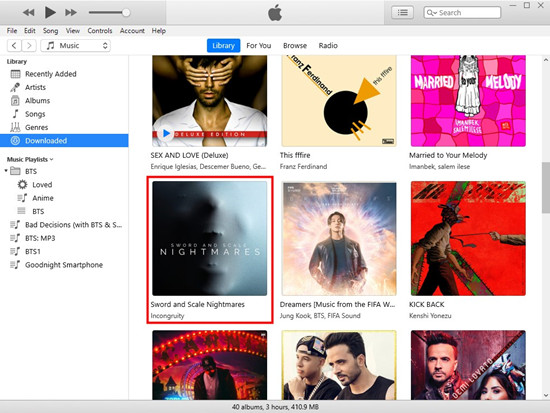Open the Goodnight Smartphone playlist
The width and height of the screenshot is (550, 413).
point(64,265)
